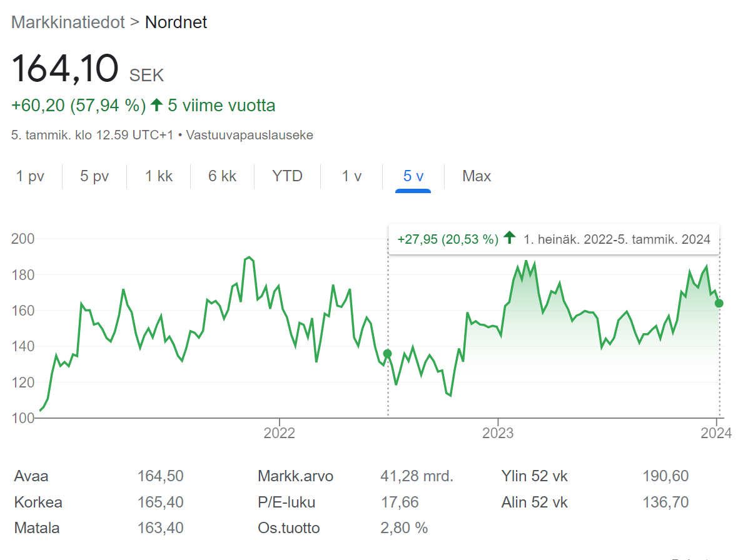The image size is (738, 560).
Task: Click the Os.tuotto label
Action: click(x=288, y=528)
